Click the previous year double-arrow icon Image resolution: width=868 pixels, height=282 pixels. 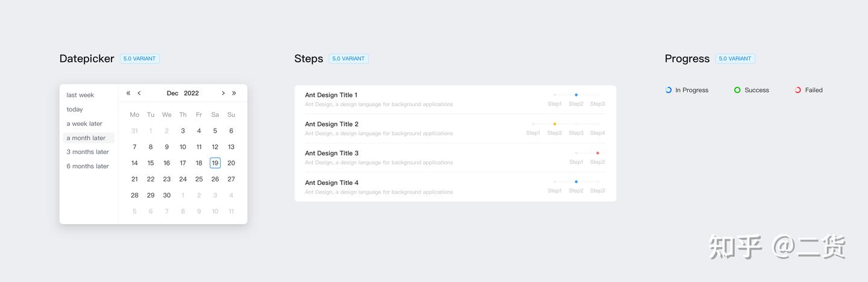pos(128,93)
